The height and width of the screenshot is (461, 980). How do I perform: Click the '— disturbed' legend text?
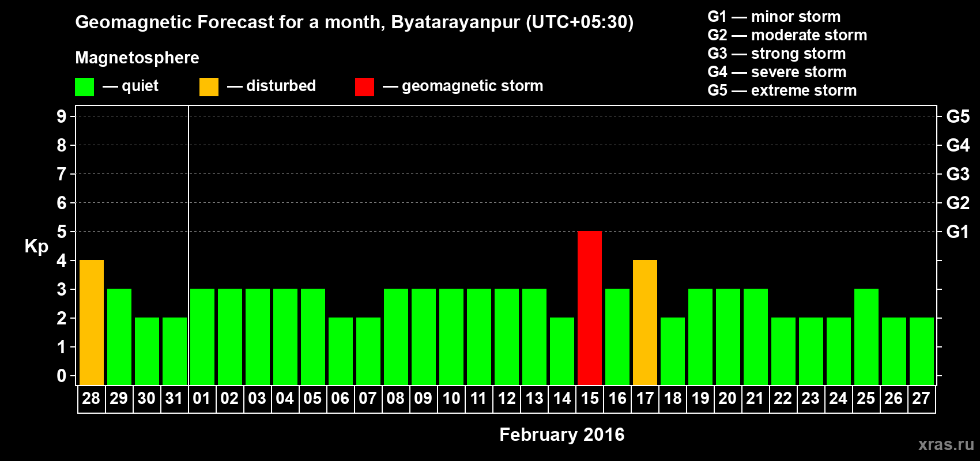click(272, 86)
